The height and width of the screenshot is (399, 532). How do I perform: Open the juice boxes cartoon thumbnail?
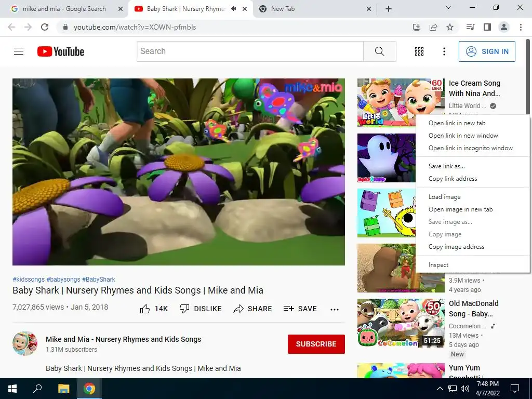click(x=387, y=212)
